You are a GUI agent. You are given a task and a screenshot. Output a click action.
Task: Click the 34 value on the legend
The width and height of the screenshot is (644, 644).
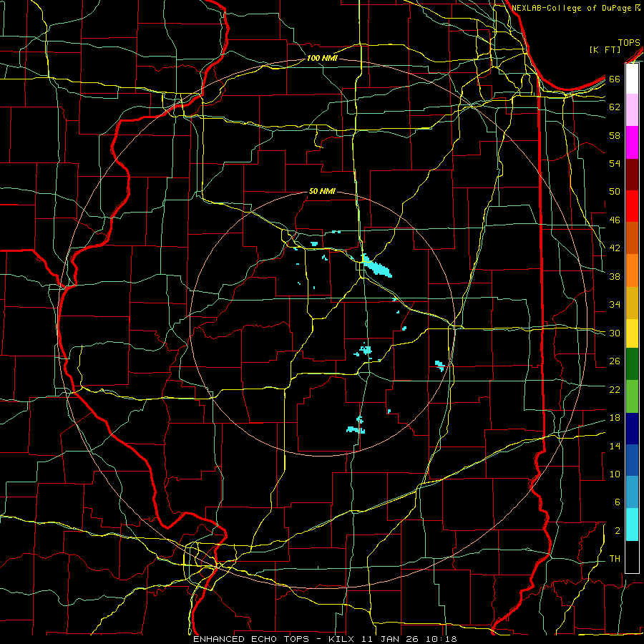pos(615,305)
